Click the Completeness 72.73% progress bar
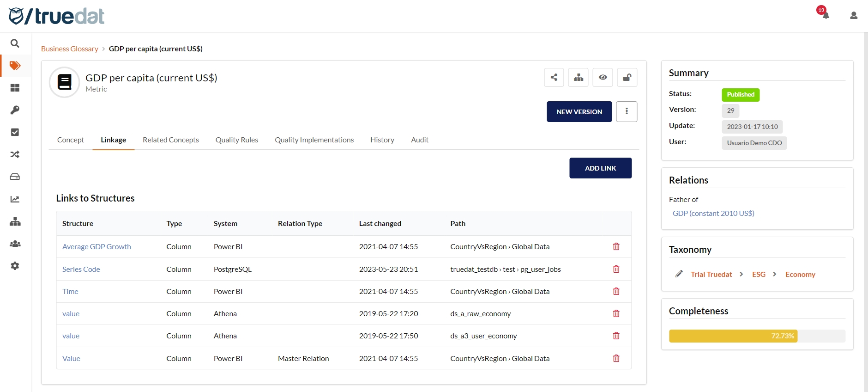The width and height of the screenshot is (868, 392). (x=757, y=336)
